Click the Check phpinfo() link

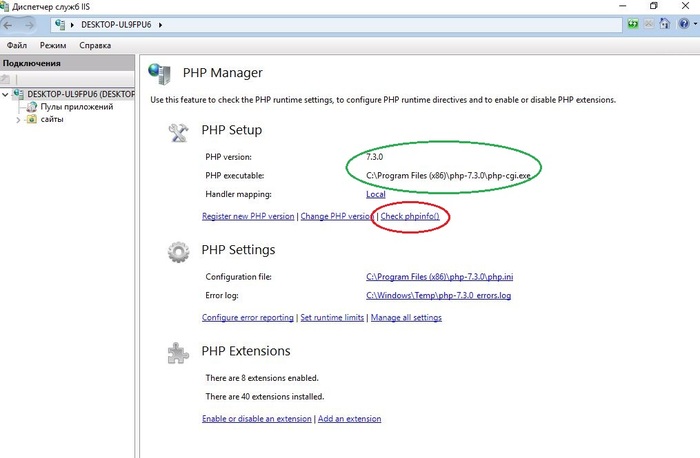(411, 216)
